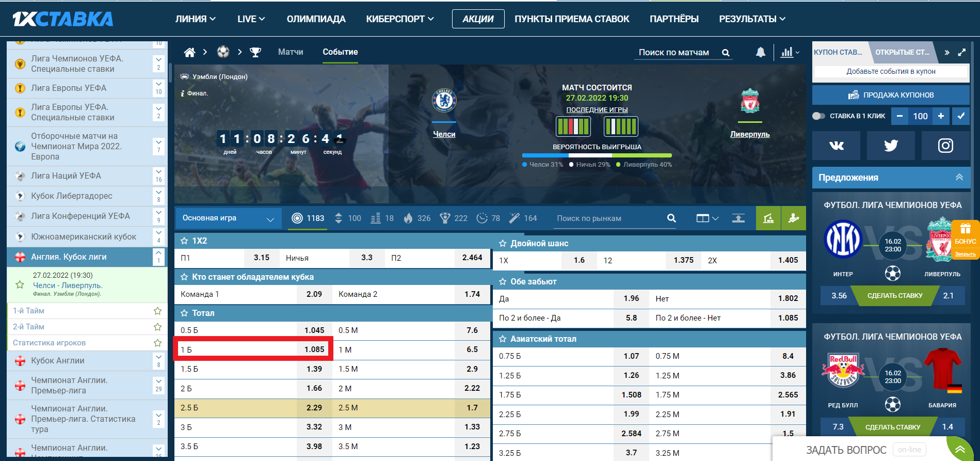Image resolution: width=980 pixels, height=461 pixels.
Task: Open the green stadium view button
Action: tap(768, 218)
